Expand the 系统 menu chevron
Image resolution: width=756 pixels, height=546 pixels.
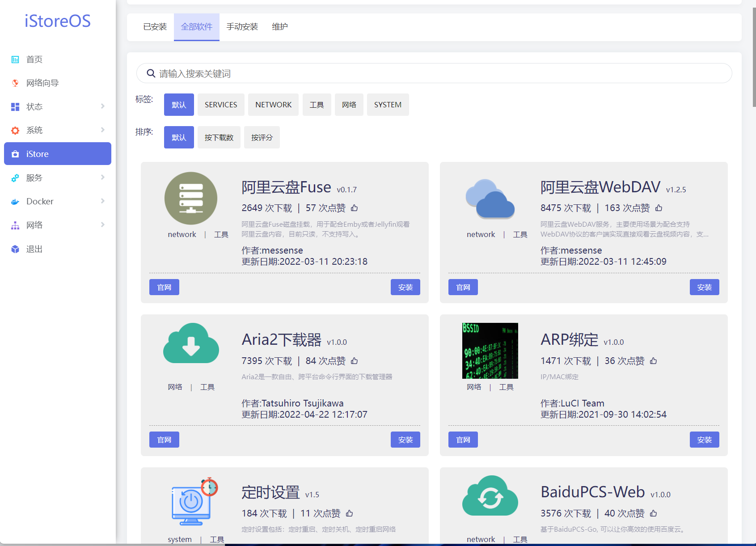pyautogui.click(x=103, y=130)
